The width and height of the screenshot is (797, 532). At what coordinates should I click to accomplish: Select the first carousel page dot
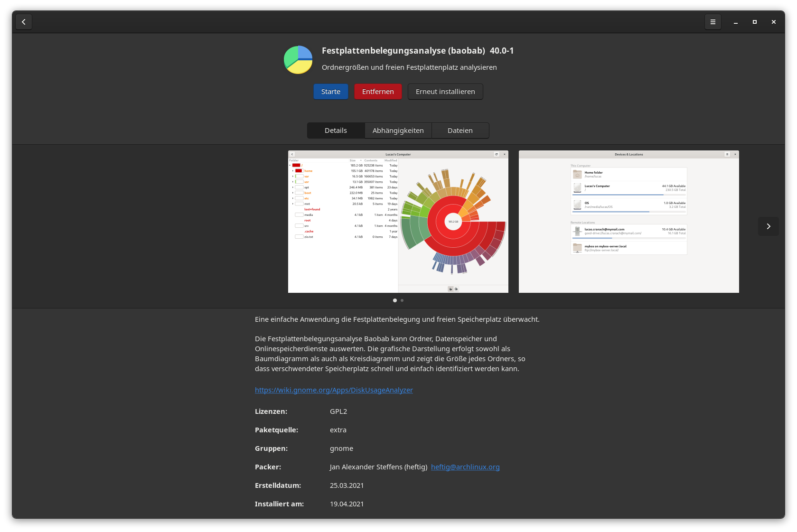[x=394, y=300]
